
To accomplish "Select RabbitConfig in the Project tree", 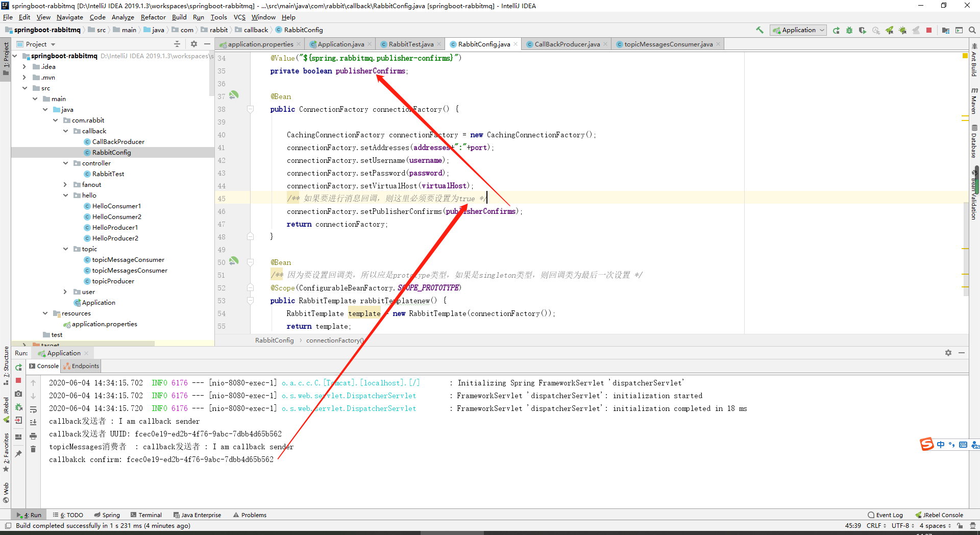I will 112,152.
